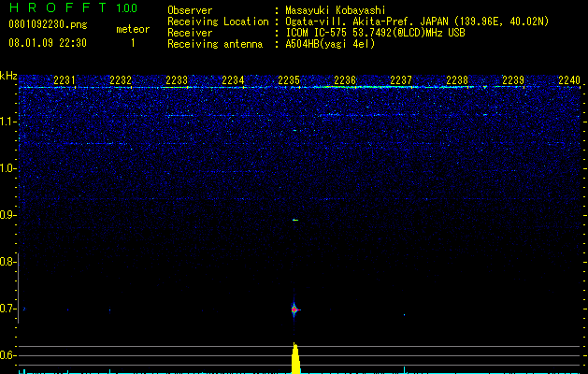Click the 1.1 kHz frequency axis label
The width and height of the screenshot is (588, 374).
point(8,122)
